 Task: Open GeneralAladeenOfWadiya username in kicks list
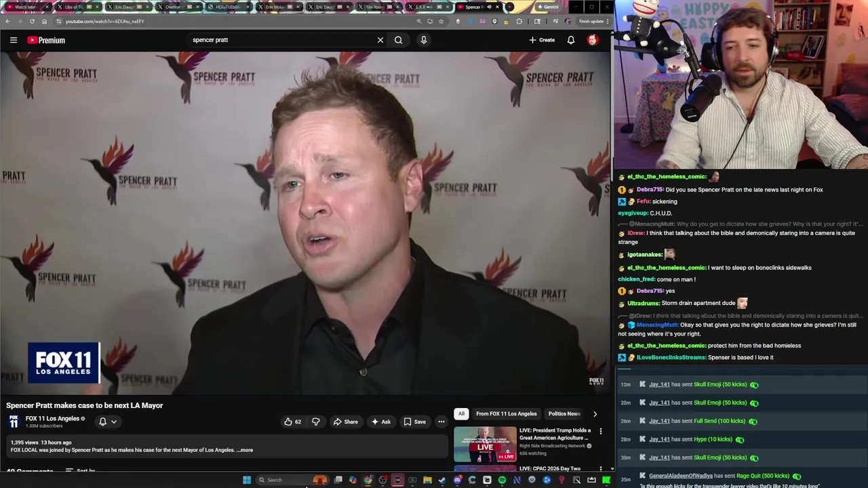680,476
